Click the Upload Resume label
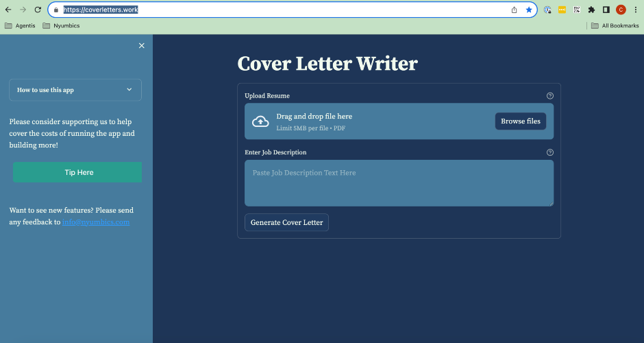 pyautogui.click(x=267, y=96)
